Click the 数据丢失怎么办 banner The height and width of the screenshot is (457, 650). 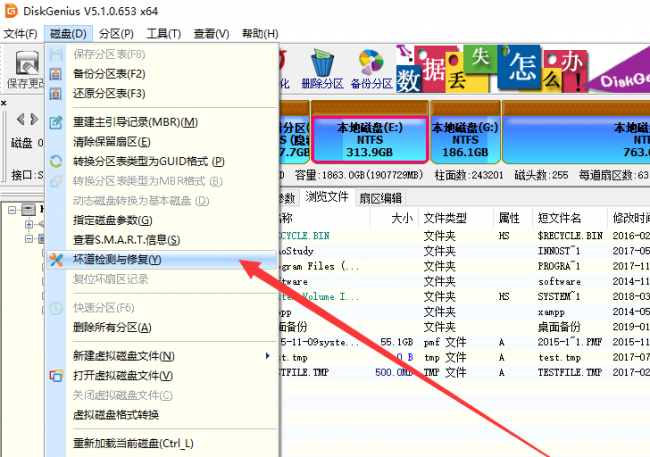tap(522, 69)
